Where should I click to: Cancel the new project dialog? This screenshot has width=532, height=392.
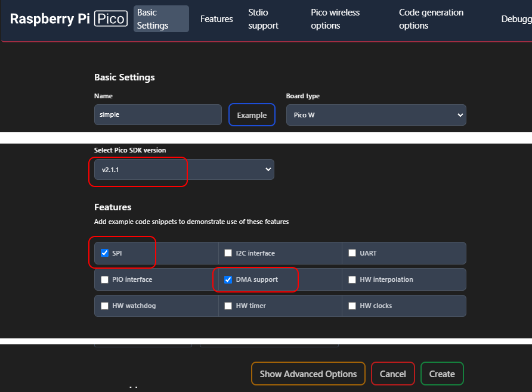393,374
